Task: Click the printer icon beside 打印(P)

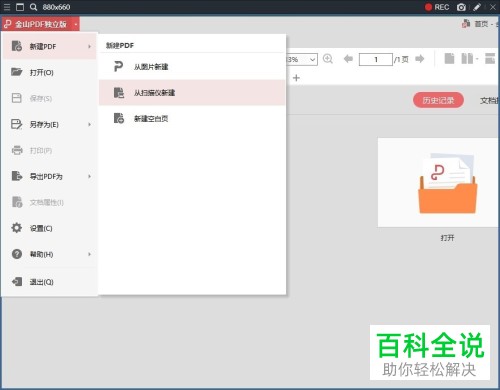Action: click(17, 150)
